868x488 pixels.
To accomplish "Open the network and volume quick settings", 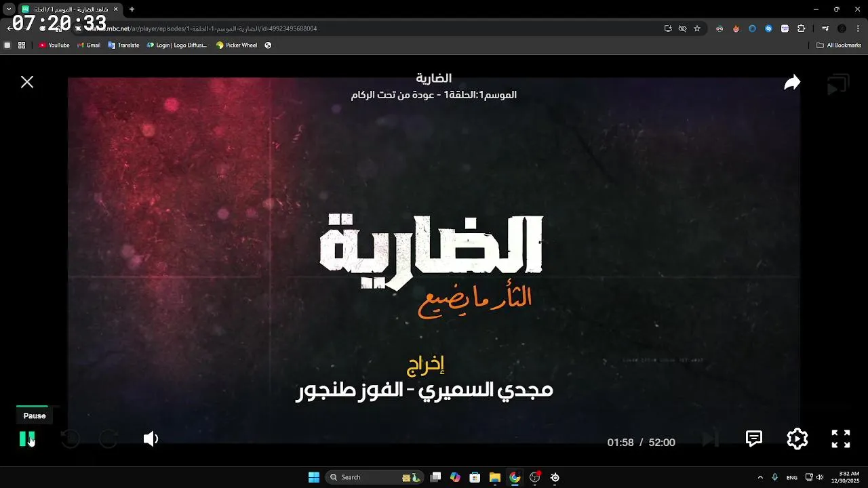I will [x=814, y=477].
